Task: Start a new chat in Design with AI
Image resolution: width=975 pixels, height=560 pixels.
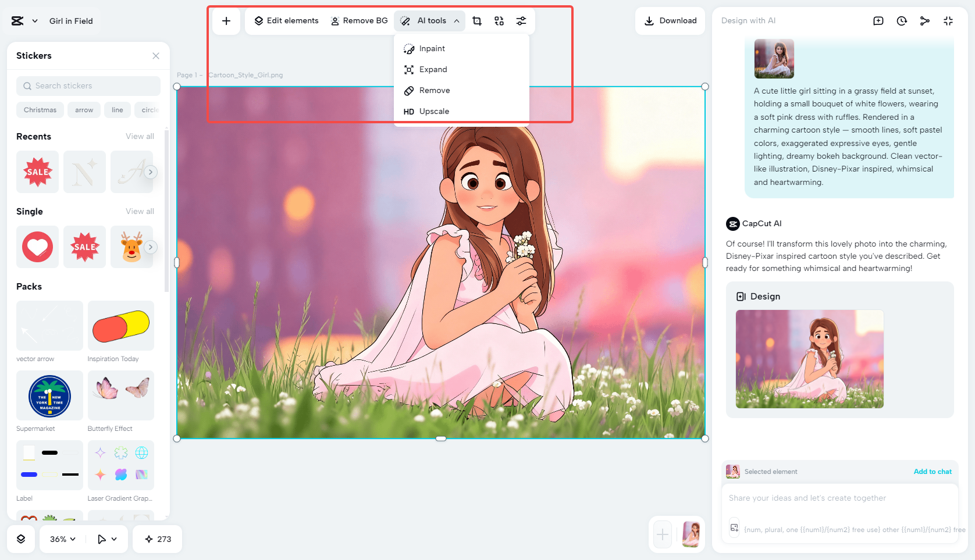Action: [878, 20]
